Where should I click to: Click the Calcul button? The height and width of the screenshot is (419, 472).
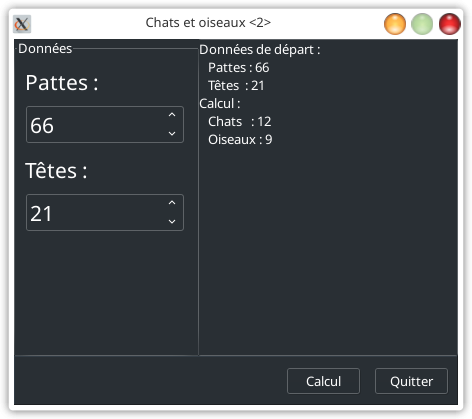click(323, 381)
